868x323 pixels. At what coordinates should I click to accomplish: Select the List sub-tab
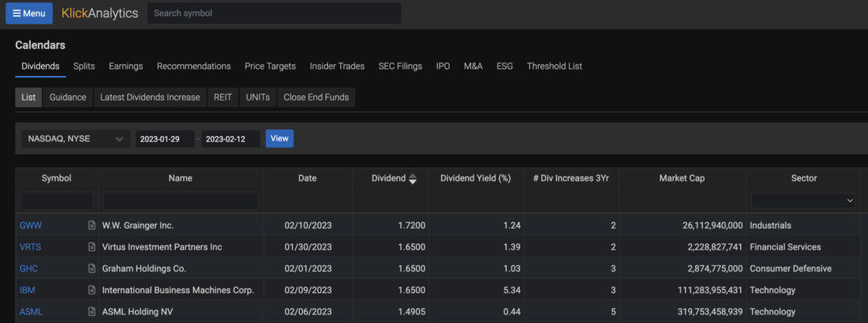click(28, 98)
